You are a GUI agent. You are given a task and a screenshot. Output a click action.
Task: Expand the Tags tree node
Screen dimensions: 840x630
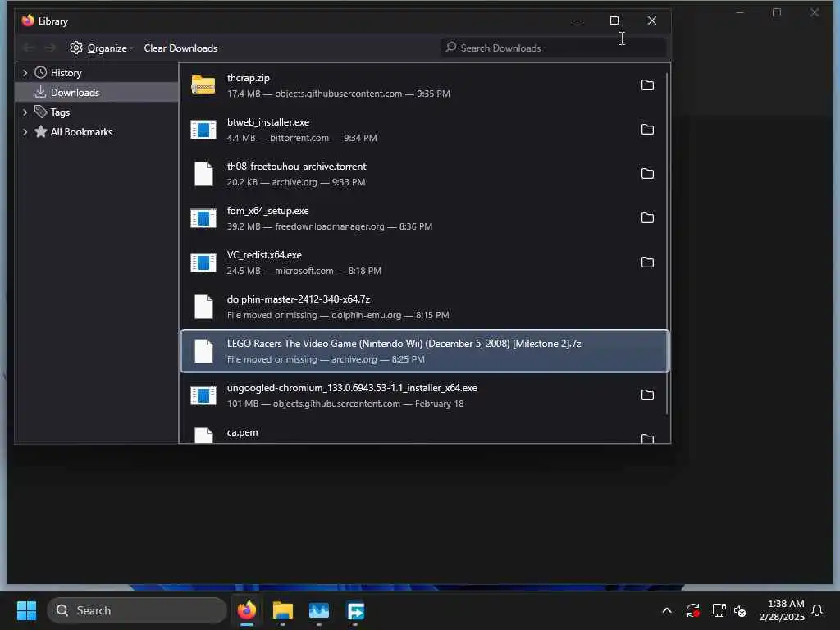[x=25, y=112]
